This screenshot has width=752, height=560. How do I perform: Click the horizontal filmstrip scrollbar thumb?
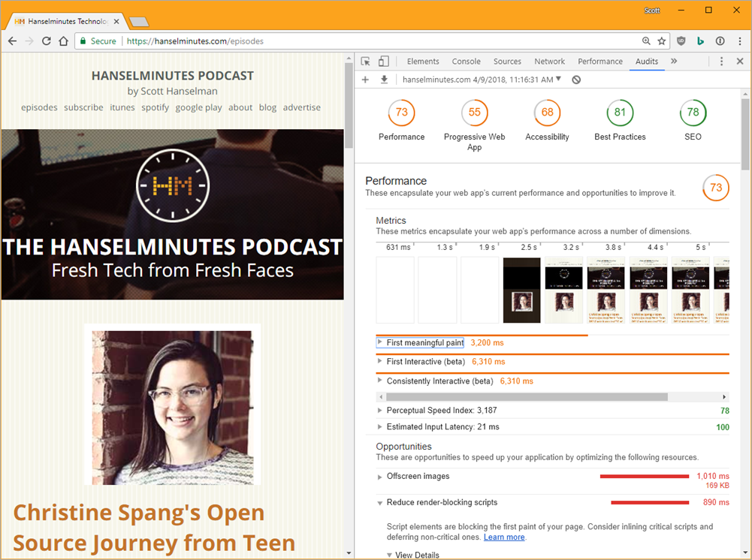click(x=527, y=397)
